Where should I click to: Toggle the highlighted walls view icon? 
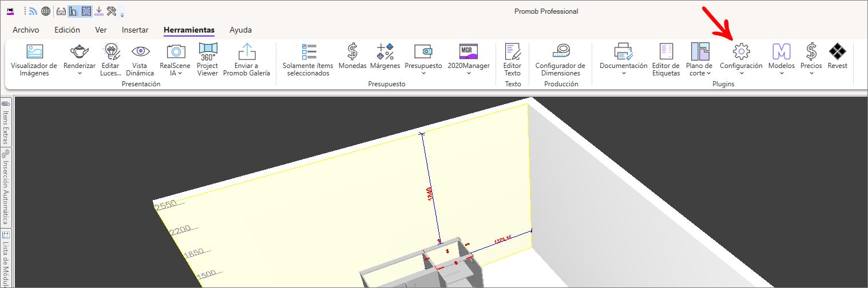[74, 11]
